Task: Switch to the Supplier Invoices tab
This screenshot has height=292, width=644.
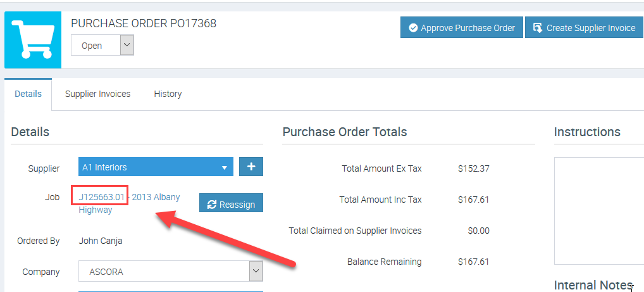Action: click(x=97, y=94)
